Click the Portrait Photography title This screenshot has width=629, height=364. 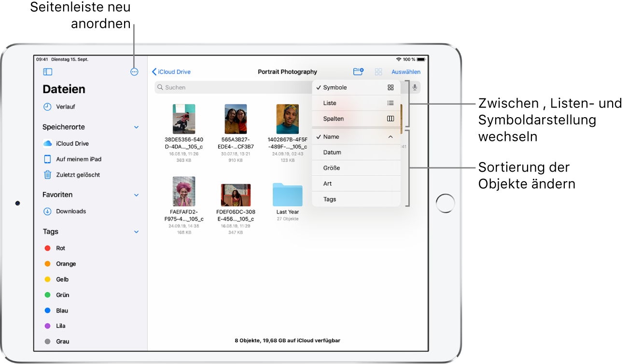click(x=288, y=72)
